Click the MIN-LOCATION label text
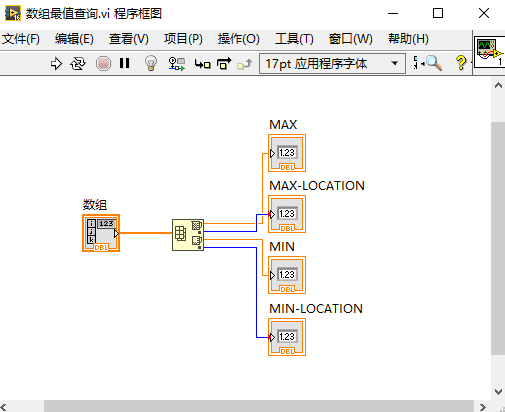Image resolution: width=505 pixels, height=412 pixels. pos(316,309)
